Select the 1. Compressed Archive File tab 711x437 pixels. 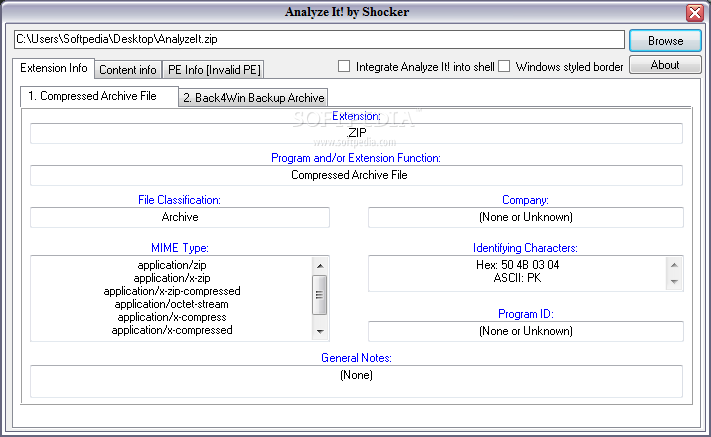pos(98,96)
